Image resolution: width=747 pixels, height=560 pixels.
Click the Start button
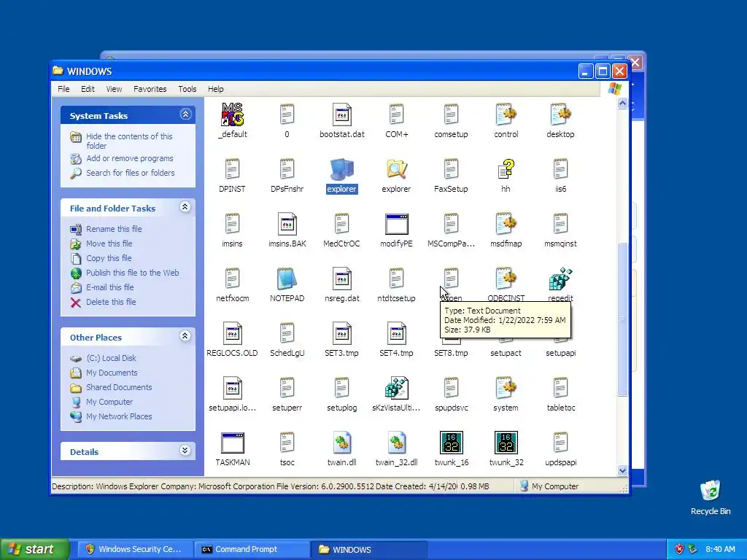[34, 549]
